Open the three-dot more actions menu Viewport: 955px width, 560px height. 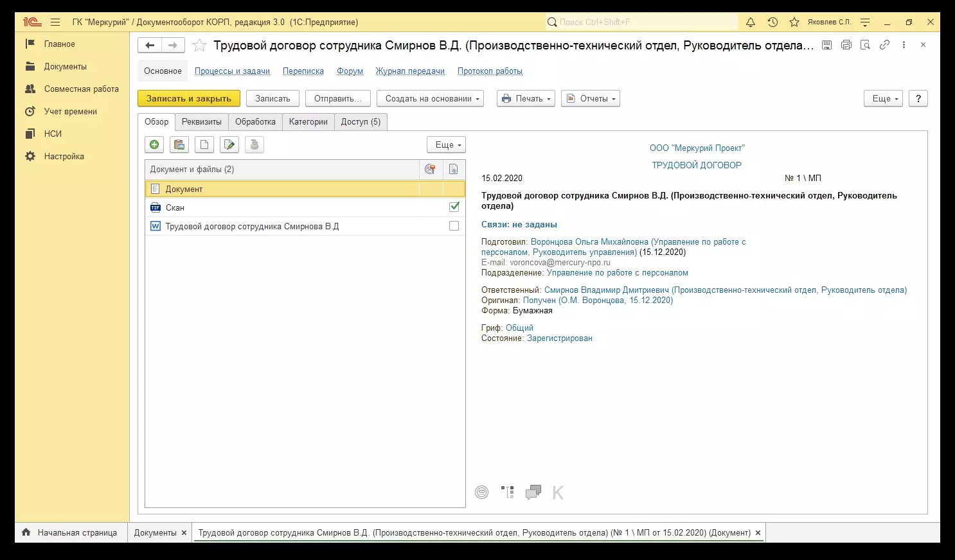click(x=904, y=45)
